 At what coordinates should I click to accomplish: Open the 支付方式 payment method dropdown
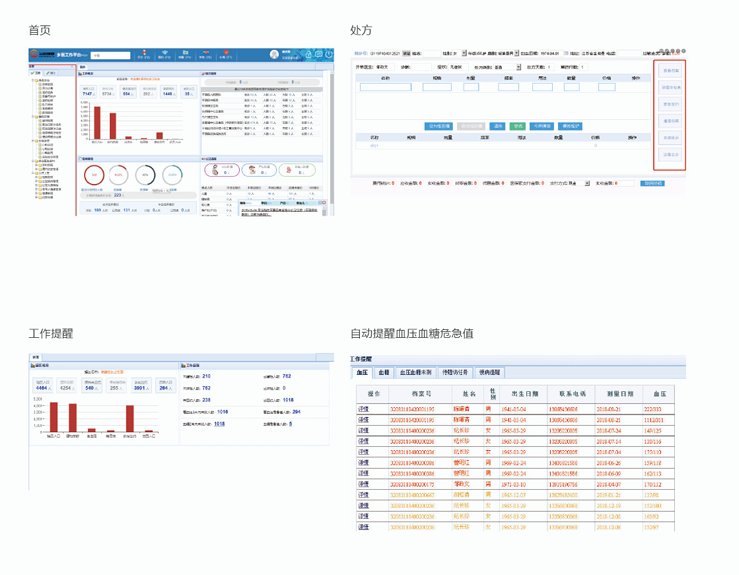point(571,183)
